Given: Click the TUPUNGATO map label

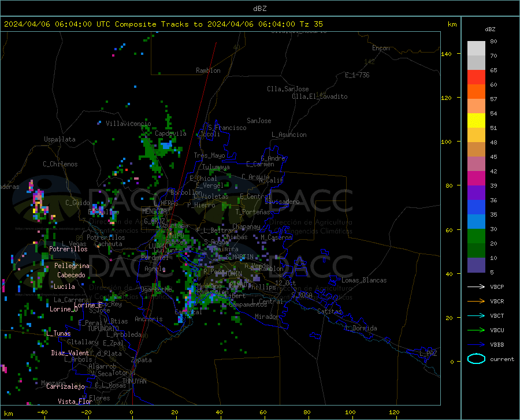Looking at the screenshot, I should pyautogui.click(x=103, y=329).
